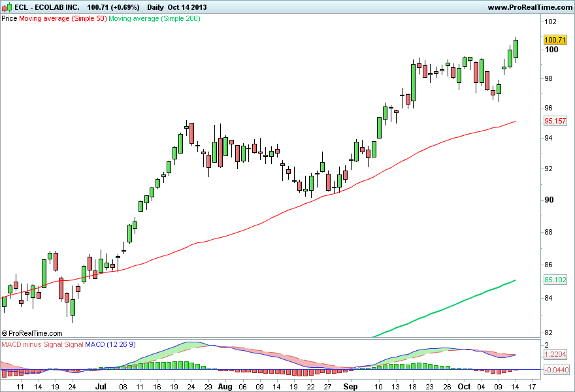Viewport: 575px width, 392px height.
Task: Click the 102 price axis label
Action: click(x=550, y=22)
